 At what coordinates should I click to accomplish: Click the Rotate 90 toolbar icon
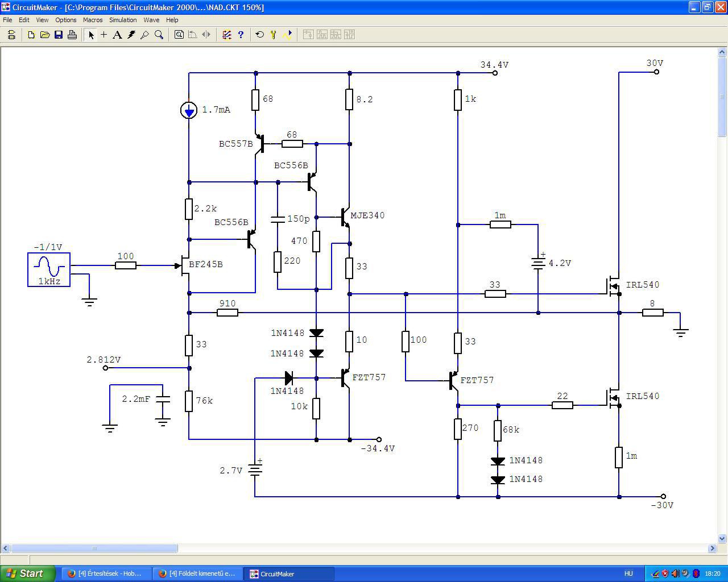193,35
